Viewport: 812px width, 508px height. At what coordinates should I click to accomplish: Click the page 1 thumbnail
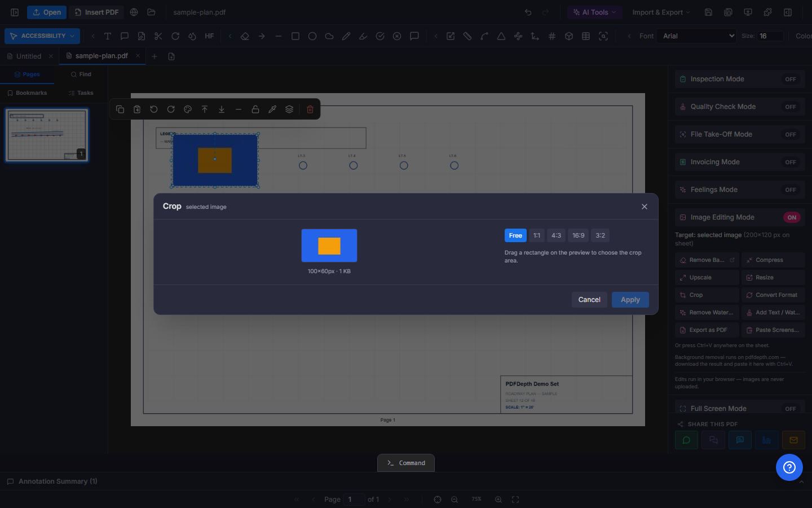coord(47,135)
